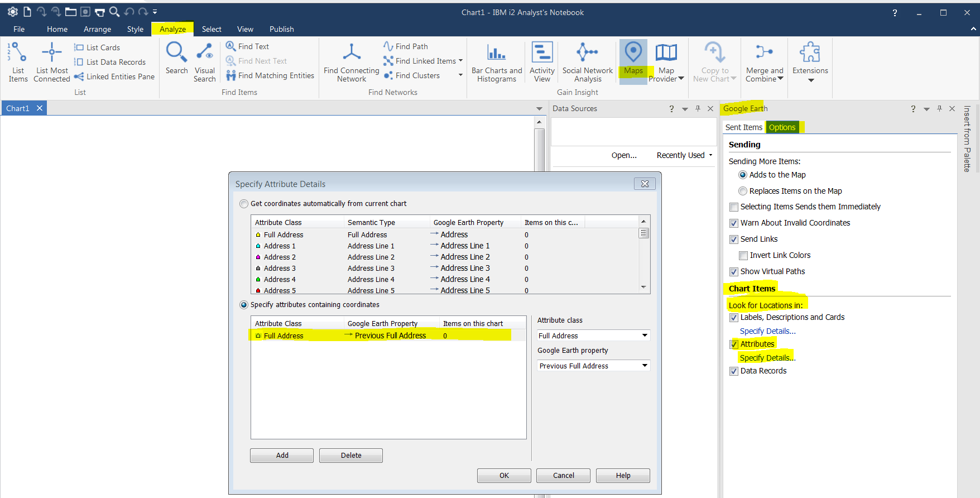Viewport: 980px width, 498px height.
Task: Click the application gear icon in title bar
Action: pos(12,12)
